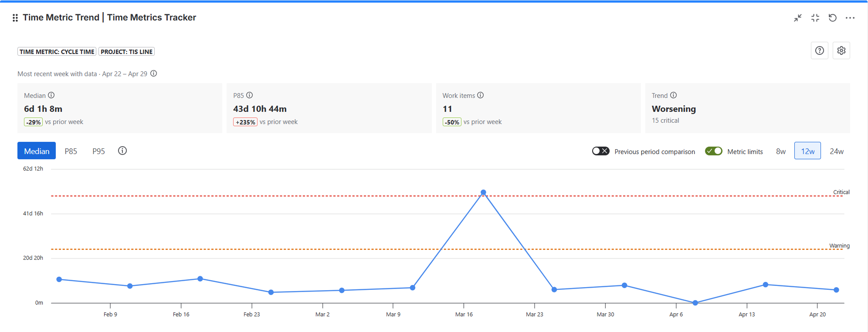
Task: Turn off the Metric limits toggle
Action: tap(714, 151)
